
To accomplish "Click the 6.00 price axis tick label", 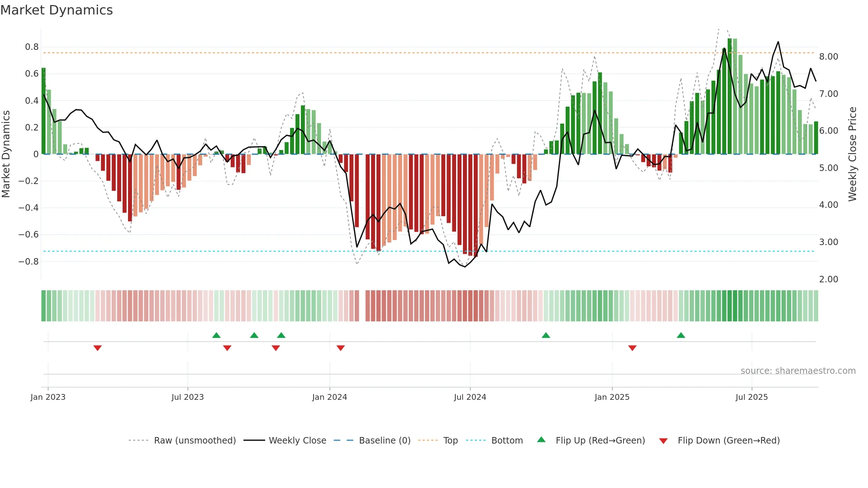I will pyautogui.click(x=829, y=131).
